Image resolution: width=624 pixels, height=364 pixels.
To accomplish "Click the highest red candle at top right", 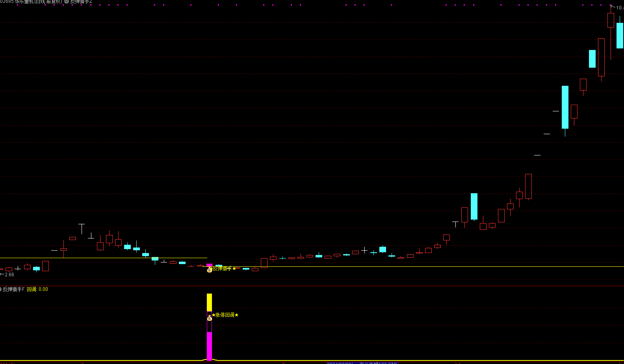I will point(611,20).
